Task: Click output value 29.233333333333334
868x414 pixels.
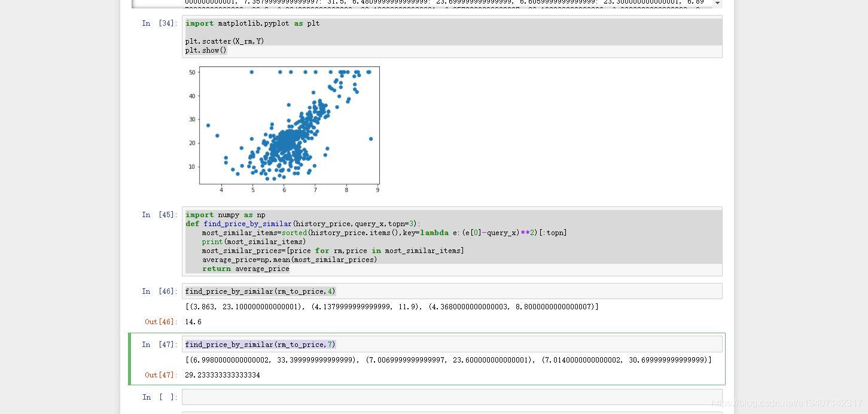Action: (x=223, y=375)
